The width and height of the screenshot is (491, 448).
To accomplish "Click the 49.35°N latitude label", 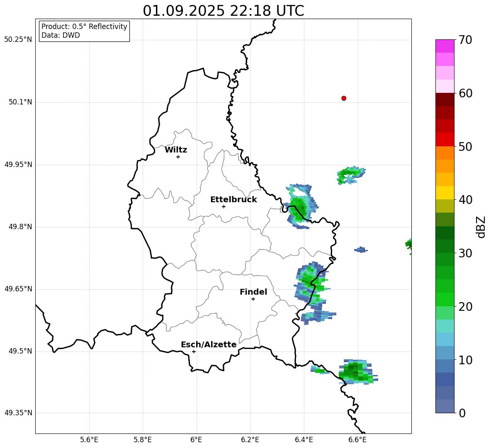I will point(18,413).
